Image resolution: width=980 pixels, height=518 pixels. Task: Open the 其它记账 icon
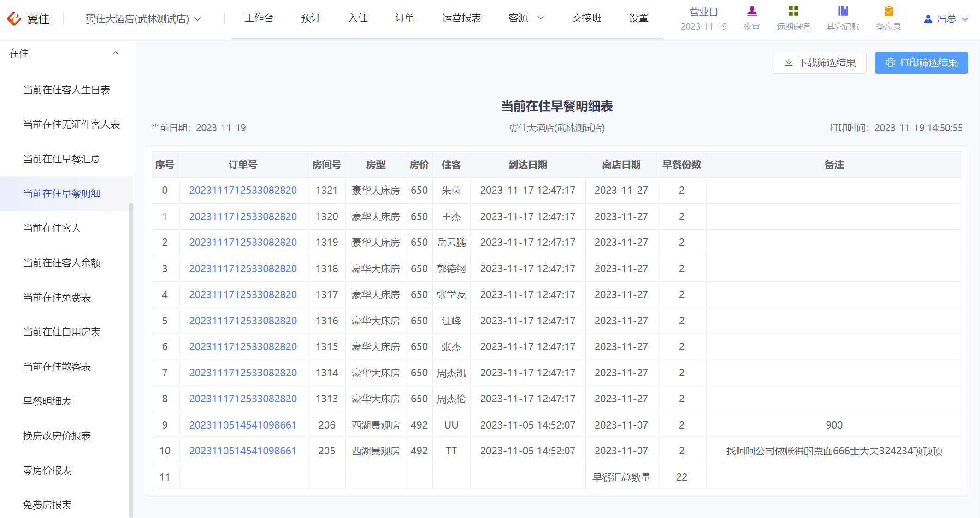point(843,11)
